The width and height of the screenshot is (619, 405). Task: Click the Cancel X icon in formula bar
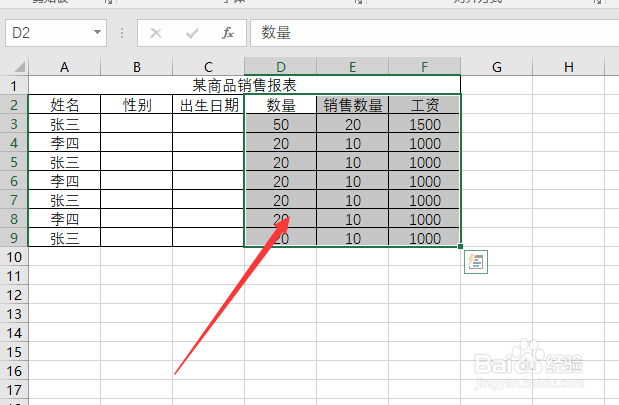pos(156,33)
